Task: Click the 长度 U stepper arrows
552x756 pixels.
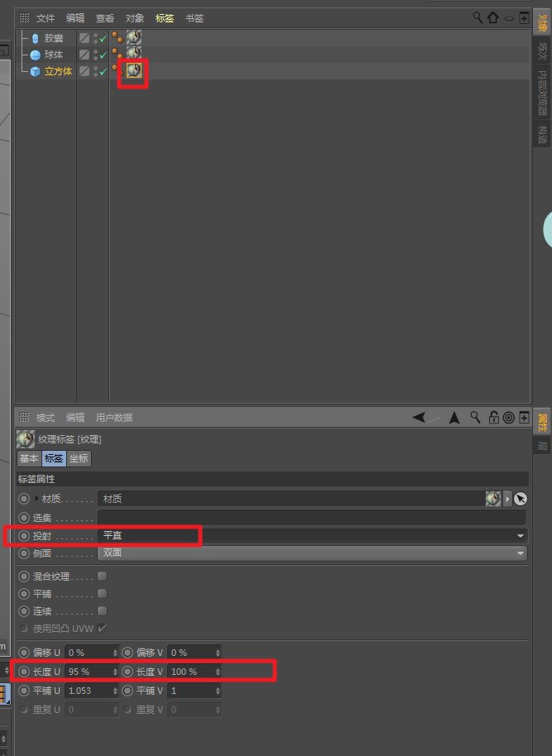Action: pyautogui.click(x=115, y=672)
